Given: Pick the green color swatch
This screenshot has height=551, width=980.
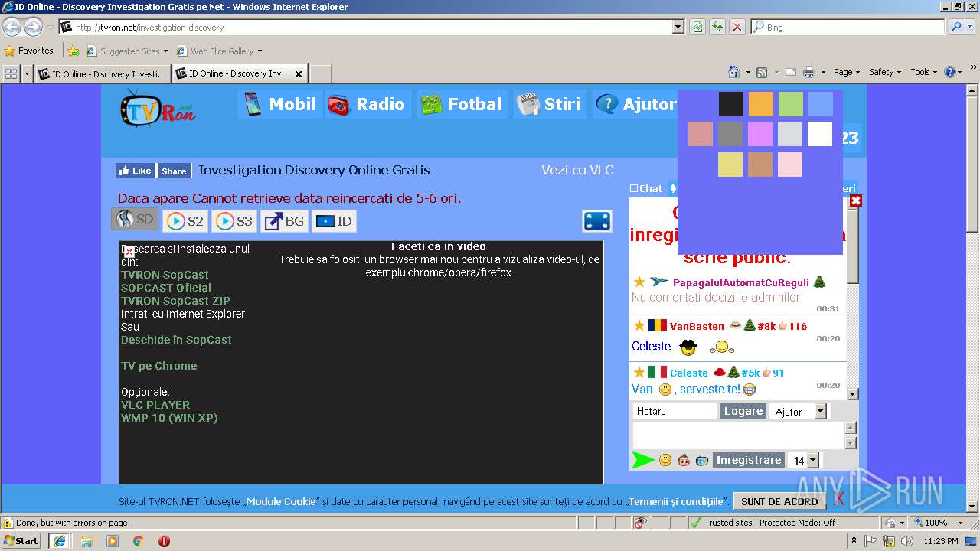Looking at the screenshot, I should point(791,104).
